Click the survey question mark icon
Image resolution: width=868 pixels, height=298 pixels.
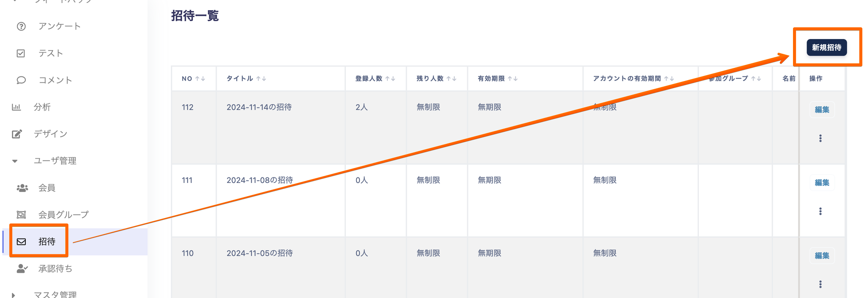pos(21,26)
